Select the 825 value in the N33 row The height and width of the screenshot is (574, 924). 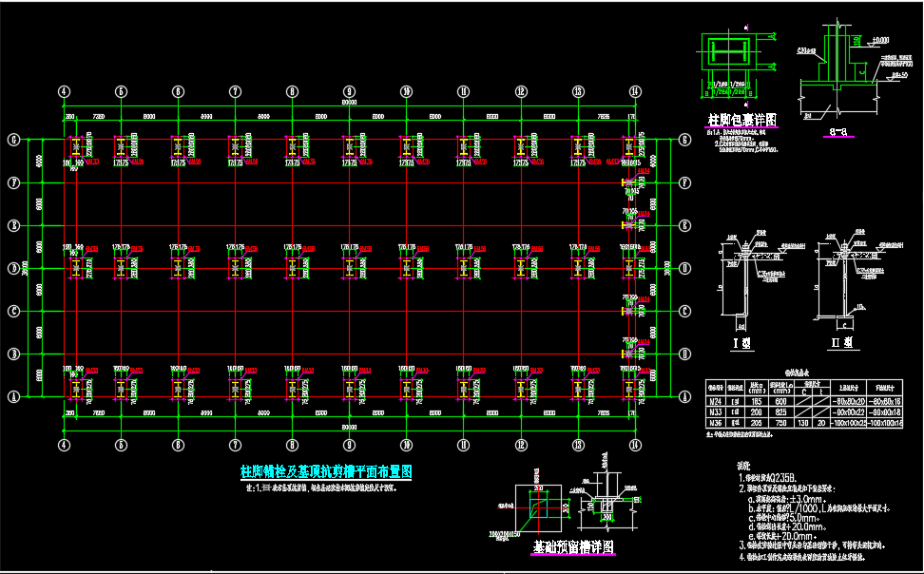(781, 411)
